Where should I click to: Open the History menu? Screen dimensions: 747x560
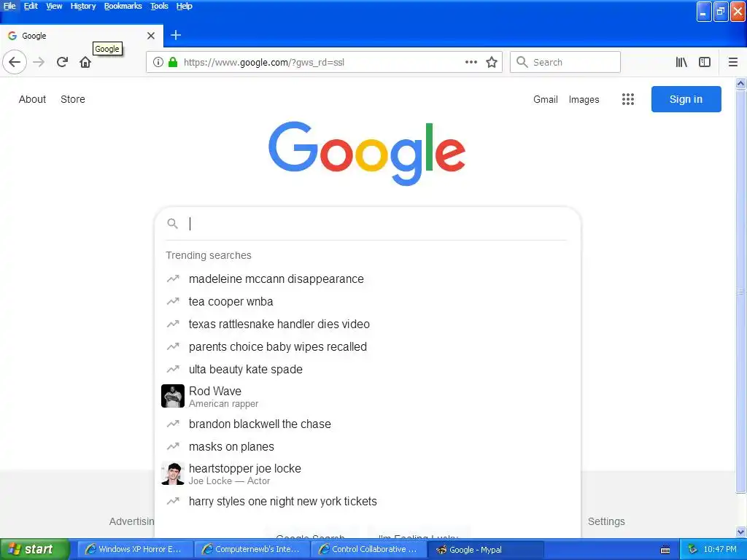click(x=83, y=6)
